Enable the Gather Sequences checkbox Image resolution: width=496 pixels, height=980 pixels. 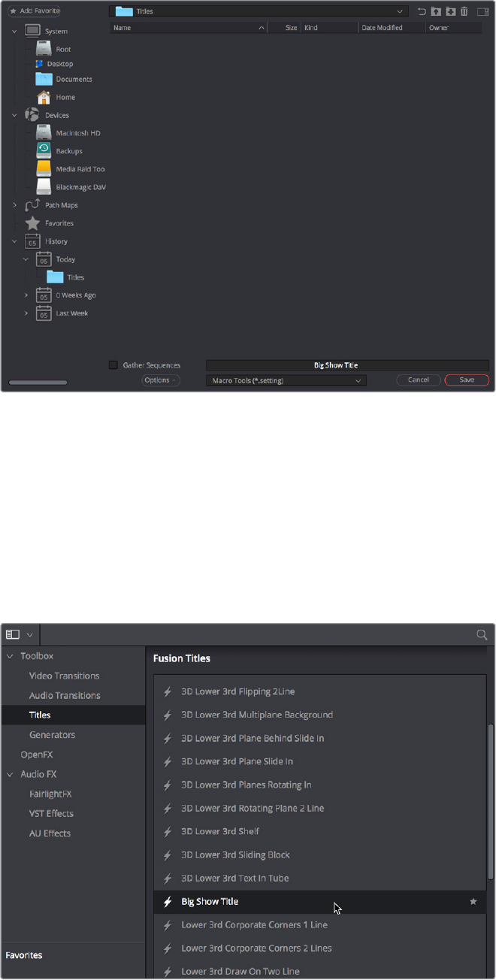(113, 365)
